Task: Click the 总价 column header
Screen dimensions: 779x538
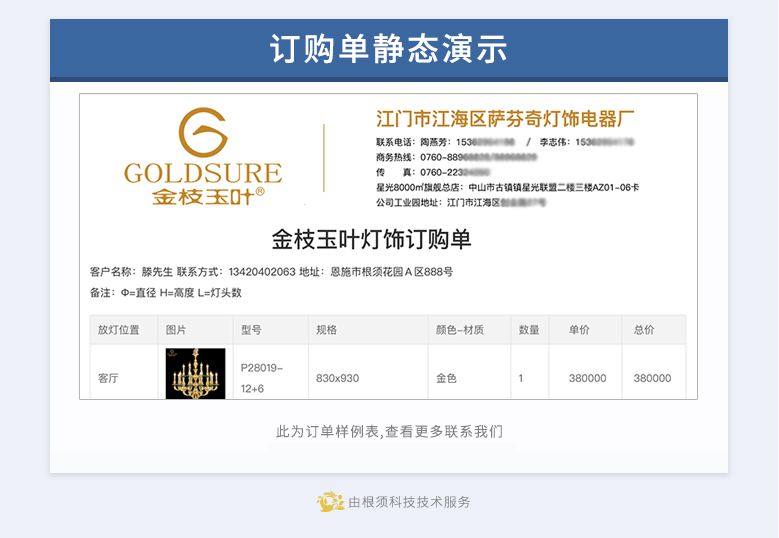Action: pyautogui.click(x=654, y=330)
